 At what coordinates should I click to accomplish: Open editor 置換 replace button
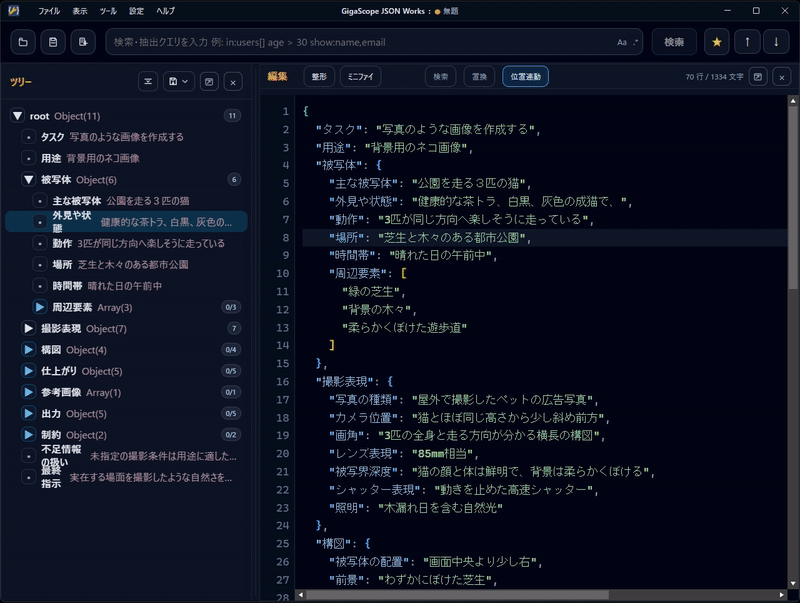coord(479,77)
